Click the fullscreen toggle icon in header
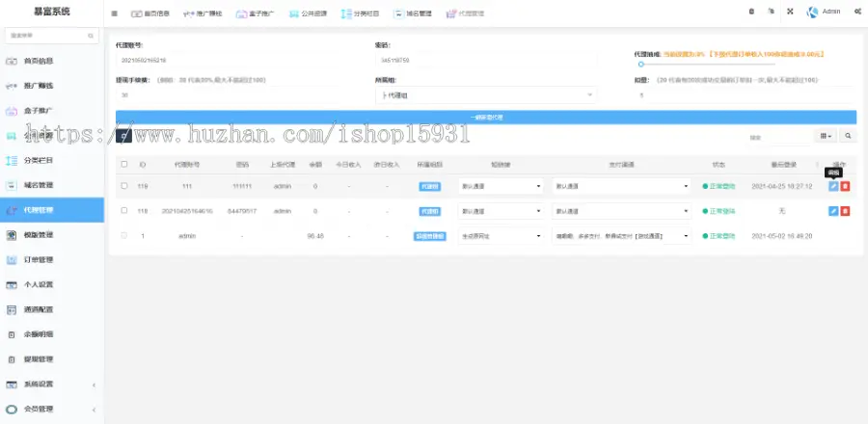868x424 pixels. tap(790, 12)
